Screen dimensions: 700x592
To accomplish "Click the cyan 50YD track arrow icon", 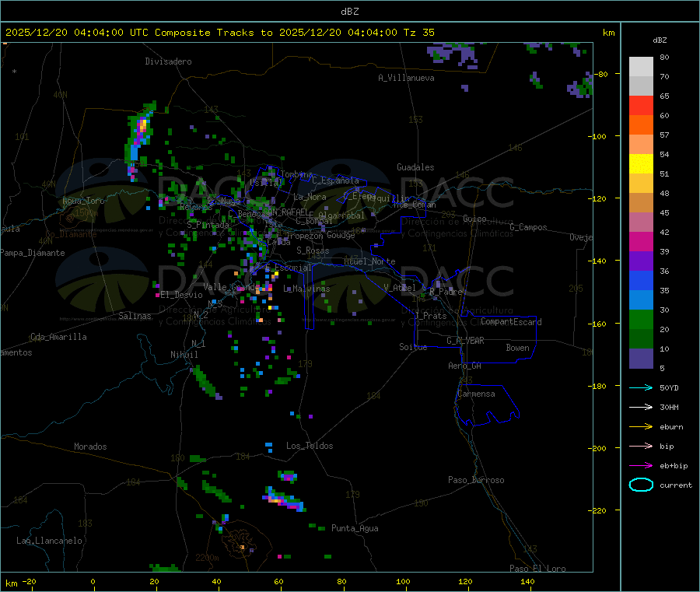I will pos(641,387).
